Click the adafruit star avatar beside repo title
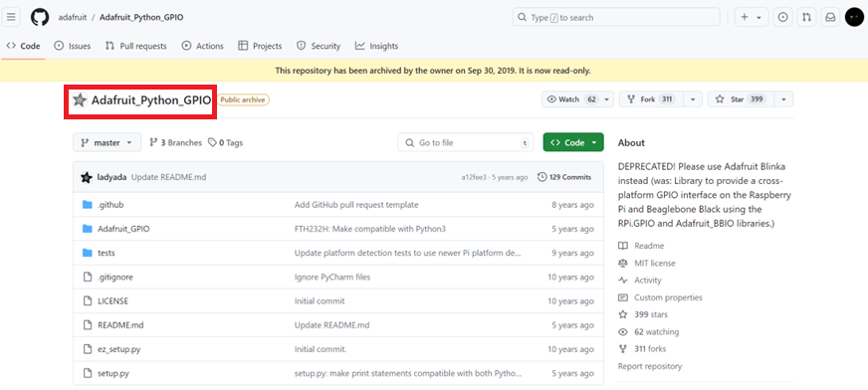The height and width of the screenshot is (390, 868). tap(80, 100)
